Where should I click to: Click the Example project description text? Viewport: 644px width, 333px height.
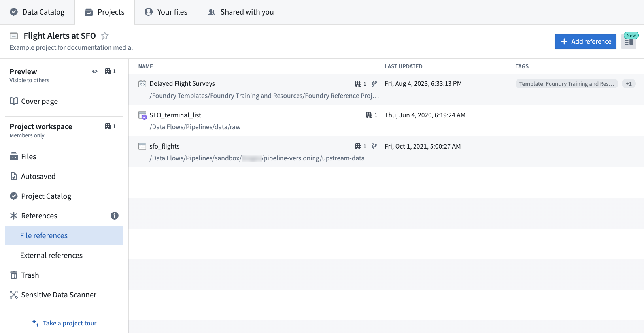(71, 47)
